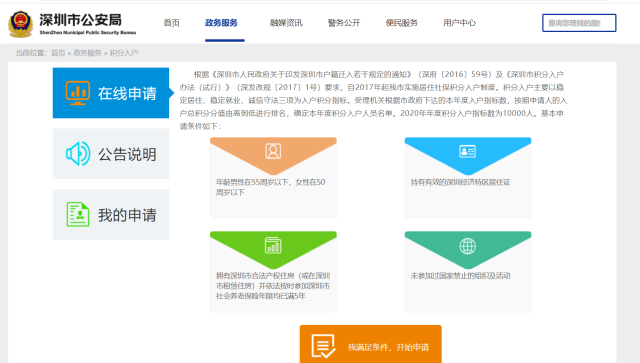Click the 在线申请 monitor chart icon
This screenshot has height=363, width=640.
(x=78, y=93)
